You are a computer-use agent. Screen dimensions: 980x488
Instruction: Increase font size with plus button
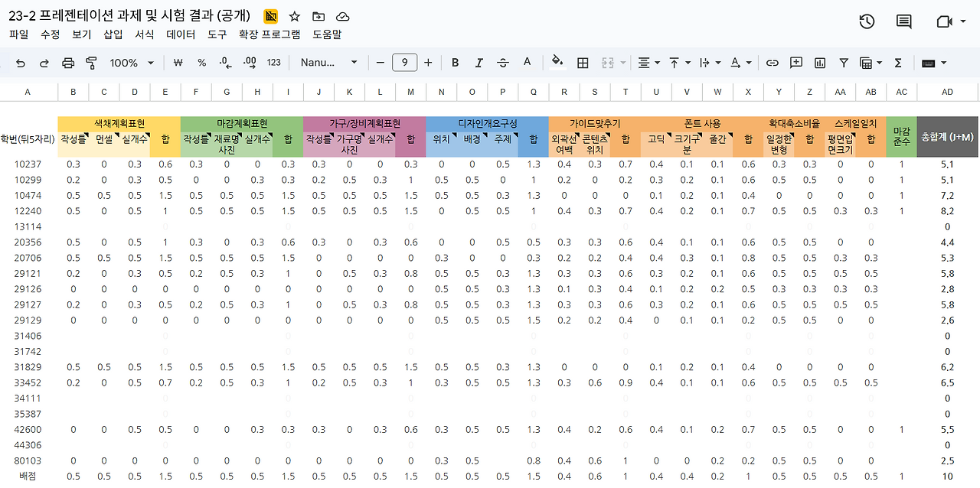coord(428,63)
